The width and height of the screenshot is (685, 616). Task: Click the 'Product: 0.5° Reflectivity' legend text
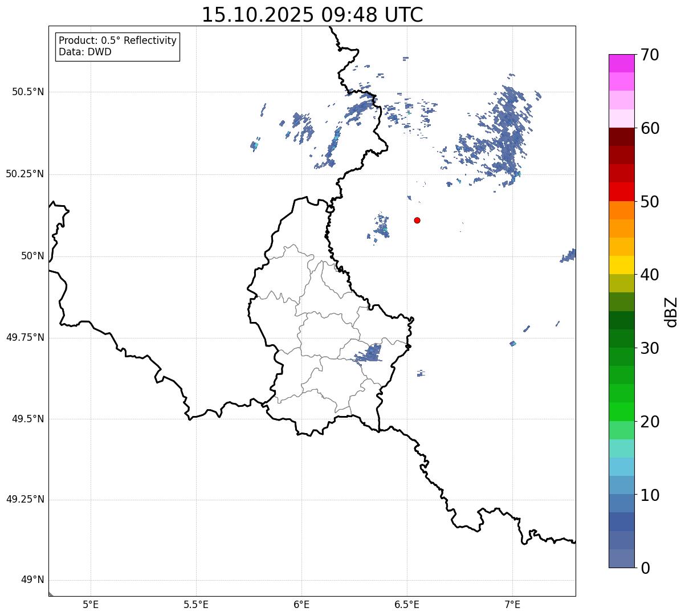click(117, 40)
